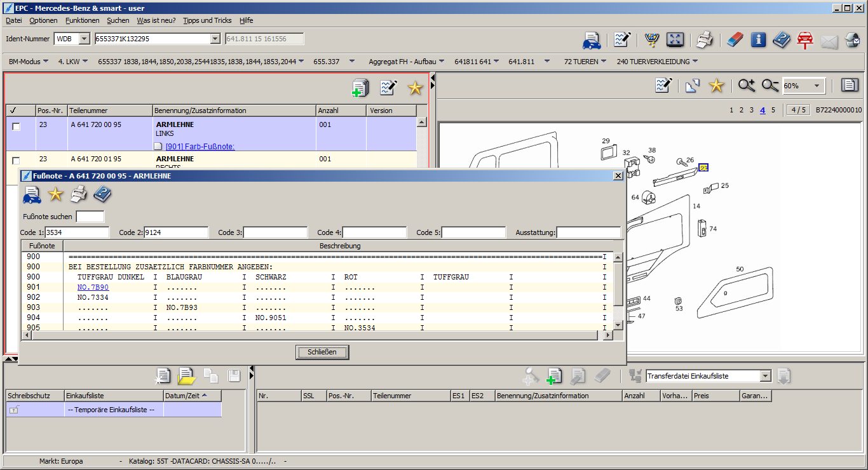
Task: Click the Fußnote suchen input field
Action: 90,217
